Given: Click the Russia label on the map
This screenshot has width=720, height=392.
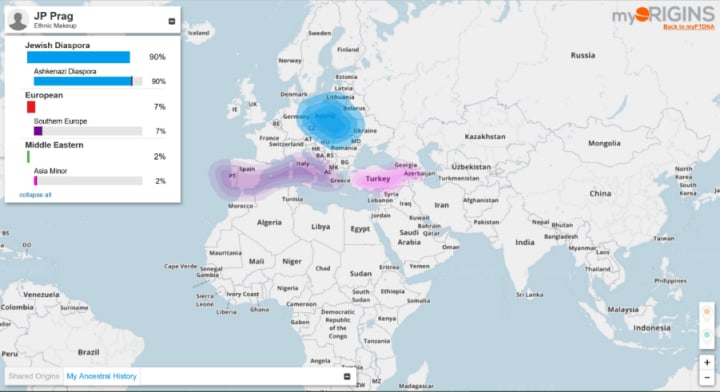Looking at the screenshot, I should pyautogui.click(x=583, y=55).
